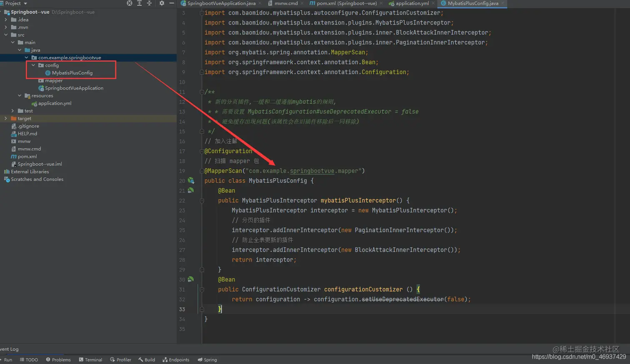Image resolution: width=630 pixels, height=364 pixels.
Task: Close the application.yml tab
Action: click(x=433, y=3)
